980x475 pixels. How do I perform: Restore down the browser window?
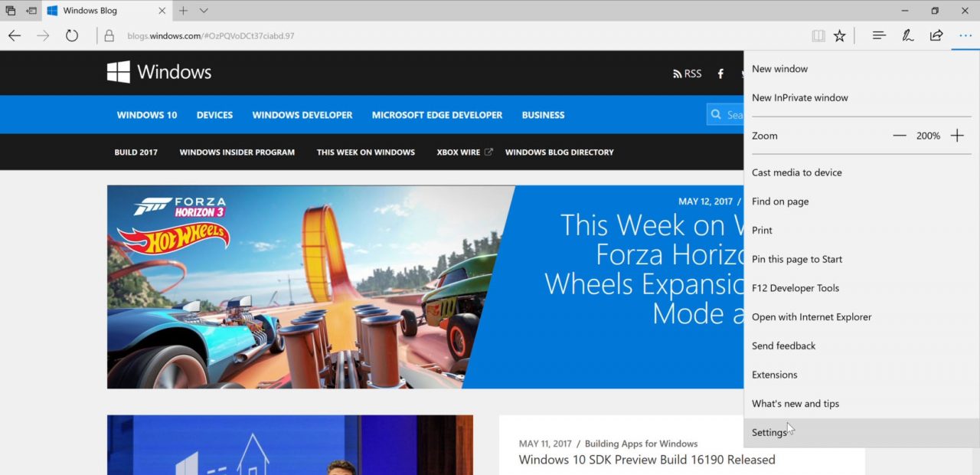pos(935,11)
